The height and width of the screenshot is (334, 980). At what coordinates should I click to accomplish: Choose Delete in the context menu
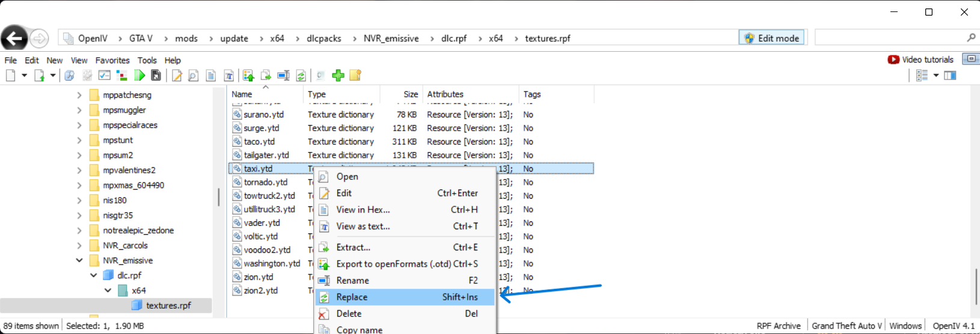pyautogui.click(x=405, y=314)
